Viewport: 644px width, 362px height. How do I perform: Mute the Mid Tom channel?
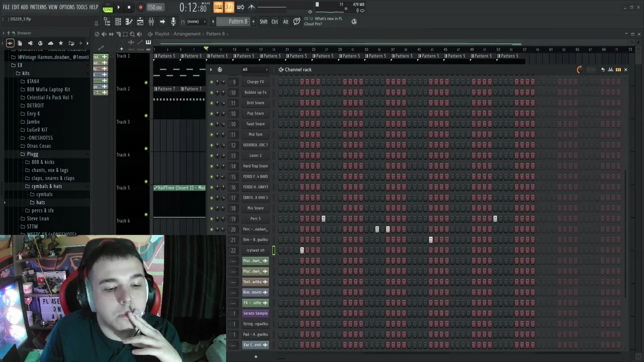(x=211, y=134)
